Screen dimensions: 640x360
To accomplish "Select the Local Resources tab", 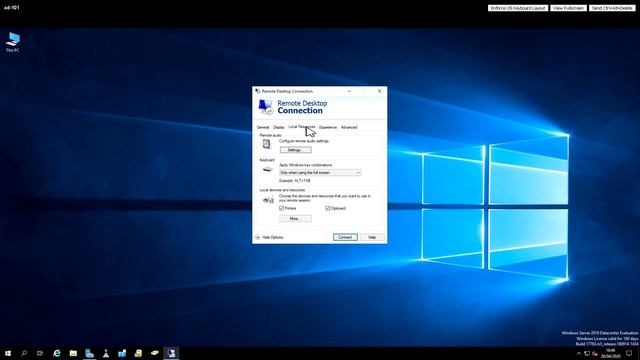I will pos(302,127).
